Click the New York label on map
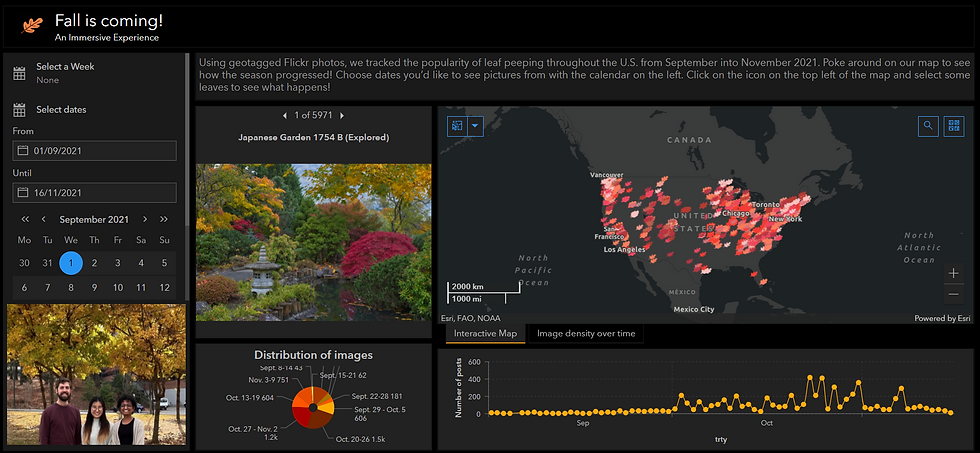The height and width of the screenshot is (453, 980). [786, 219]
